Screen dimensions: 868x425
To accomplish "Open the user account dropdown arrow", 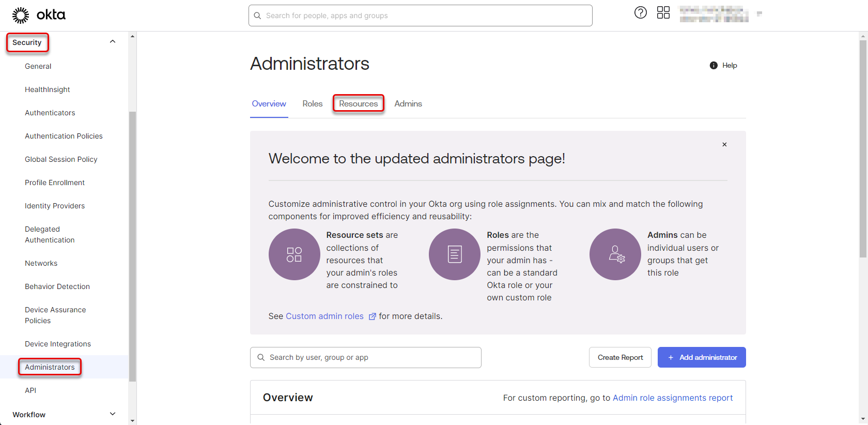I will tap(759, 14).
